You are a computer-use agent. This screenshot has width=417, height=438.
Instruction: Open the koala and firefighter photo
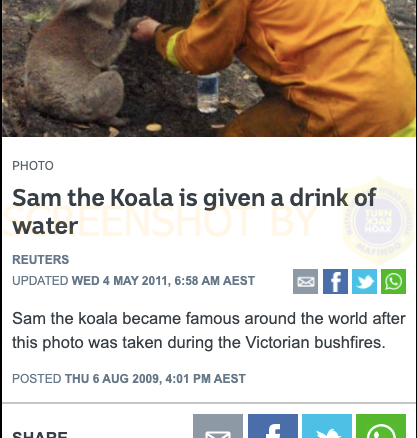(209, 68)
